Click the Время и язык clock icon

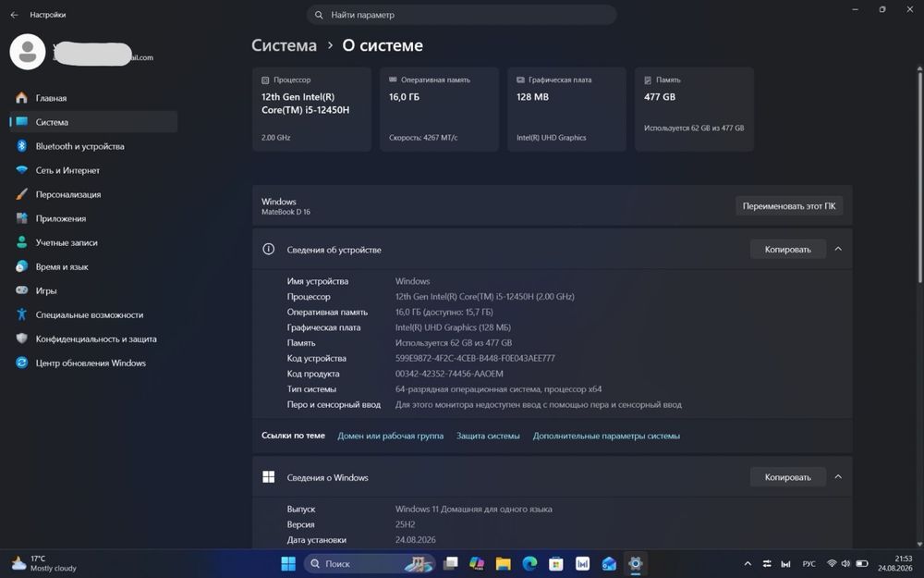pyautogui.click(x=22, y=266)
